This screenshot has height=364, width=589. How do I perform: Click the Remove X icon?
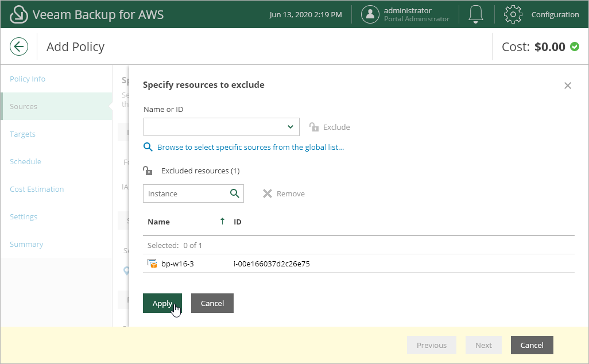point(267,193)
